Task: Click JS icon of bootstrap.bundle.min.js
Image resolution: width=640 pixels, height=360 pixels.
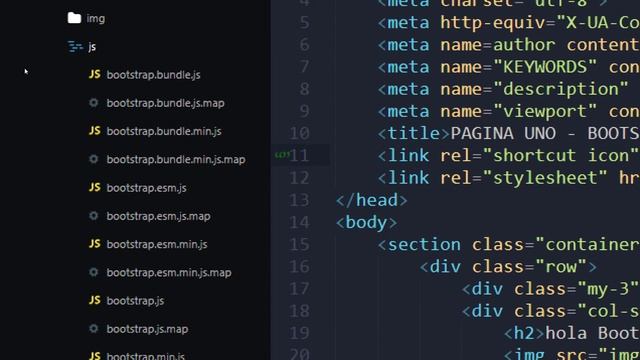Action: coord(95,131)
